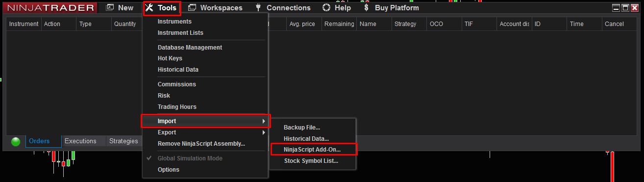644x182 pixels.
Task: Click the Account display column header
Action: point(515,24)
